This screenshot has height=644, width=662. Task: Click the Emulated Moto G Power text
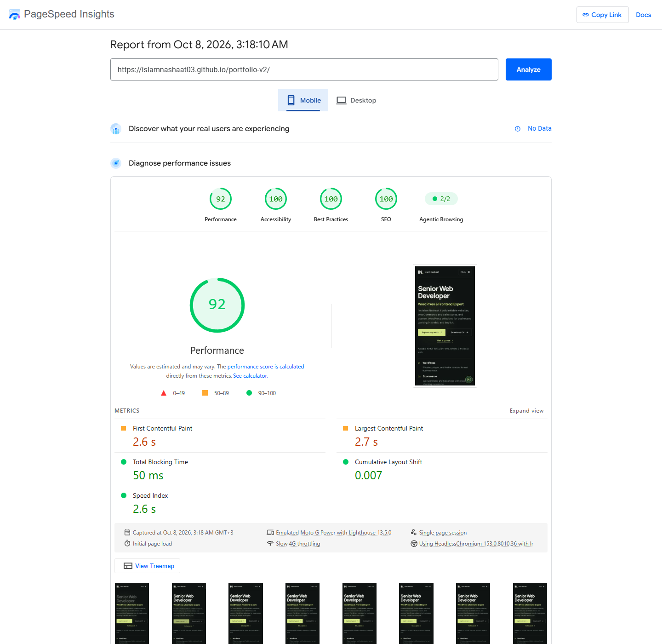(334, 533)
